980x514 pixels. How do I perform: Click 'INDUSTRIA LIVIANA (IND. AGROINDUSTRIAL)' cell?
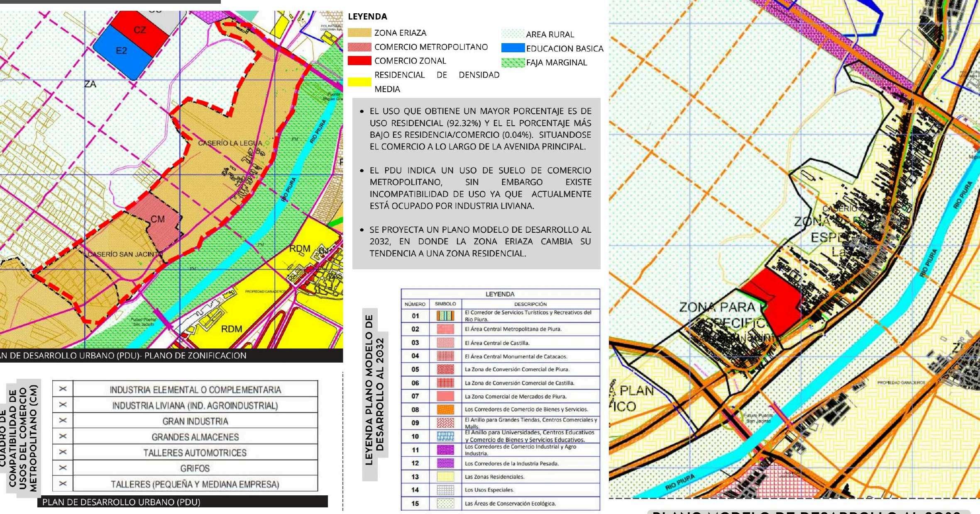195,405
